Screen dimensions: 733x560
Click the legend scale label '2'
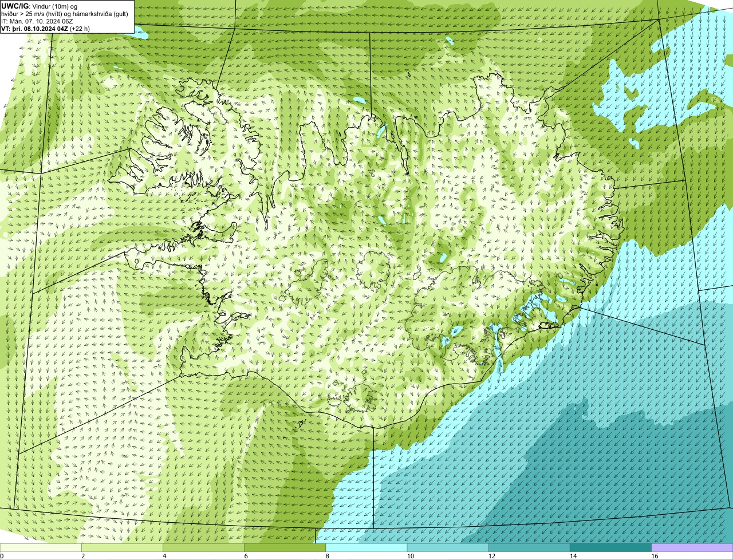83,556
